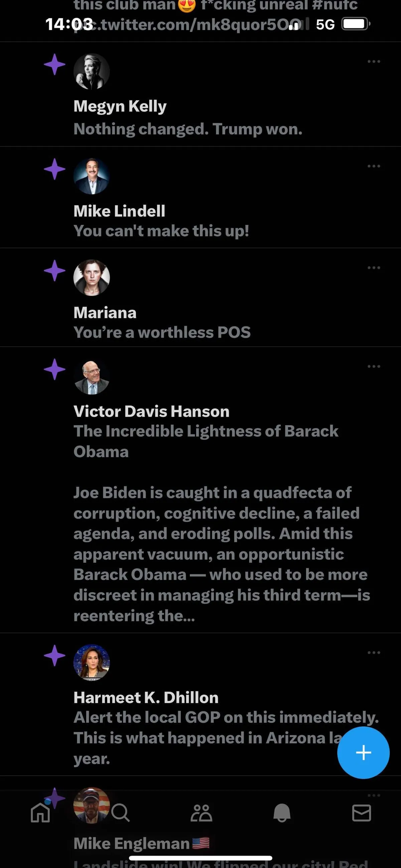Tap the purple sparkle beside Mike Lindell
This screenshot has height=868, width=401.
click(54, 169)
